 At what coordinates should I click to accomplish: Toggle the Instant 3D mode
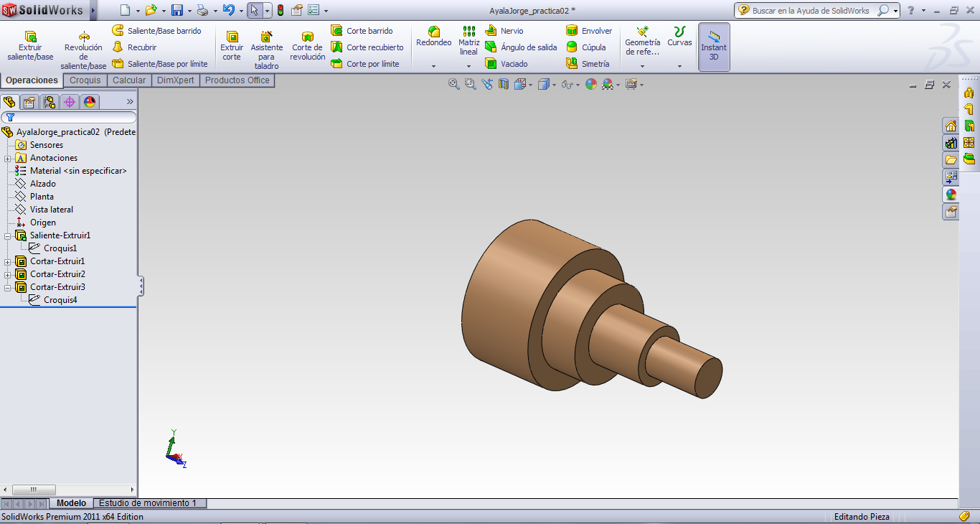pos(714,47)
